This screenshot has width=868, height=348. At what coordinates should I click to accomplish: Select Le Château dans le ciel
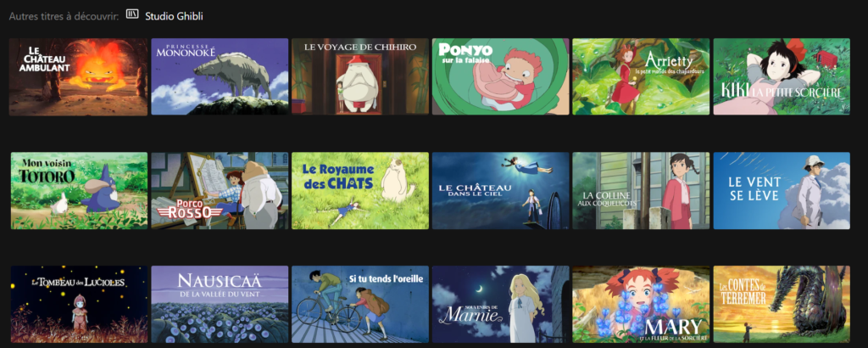pos(501,191)
